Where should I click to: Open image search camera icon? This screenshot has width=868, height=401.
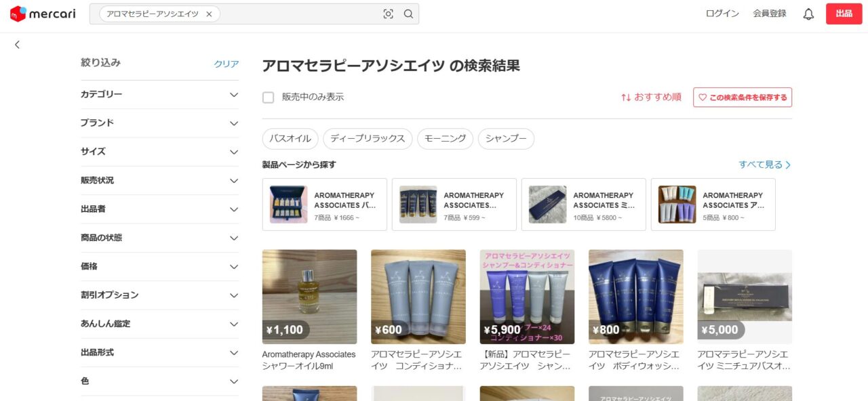pyautogui.click(x=388, y=14)
